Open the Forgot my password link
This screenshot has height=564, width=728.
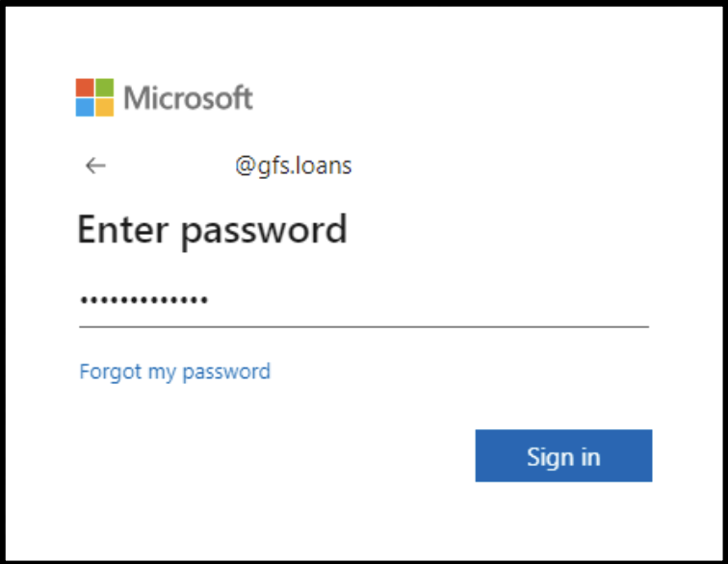pos(174,371)
